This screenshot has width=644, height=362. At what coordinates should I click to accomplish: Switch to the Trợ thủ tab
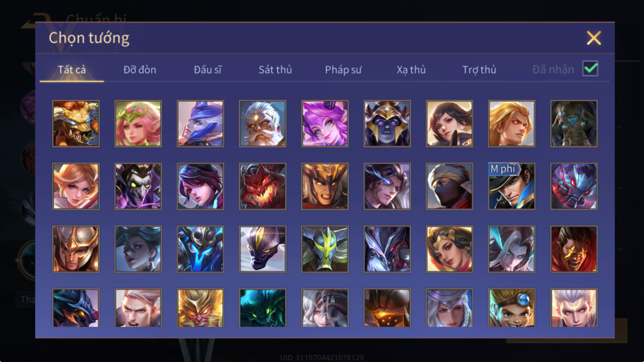pyautogui.click(x=479, y=70)
